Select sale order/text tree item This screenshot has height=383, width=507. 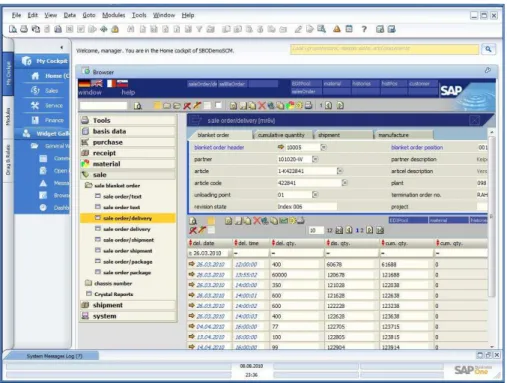point(118,196)
